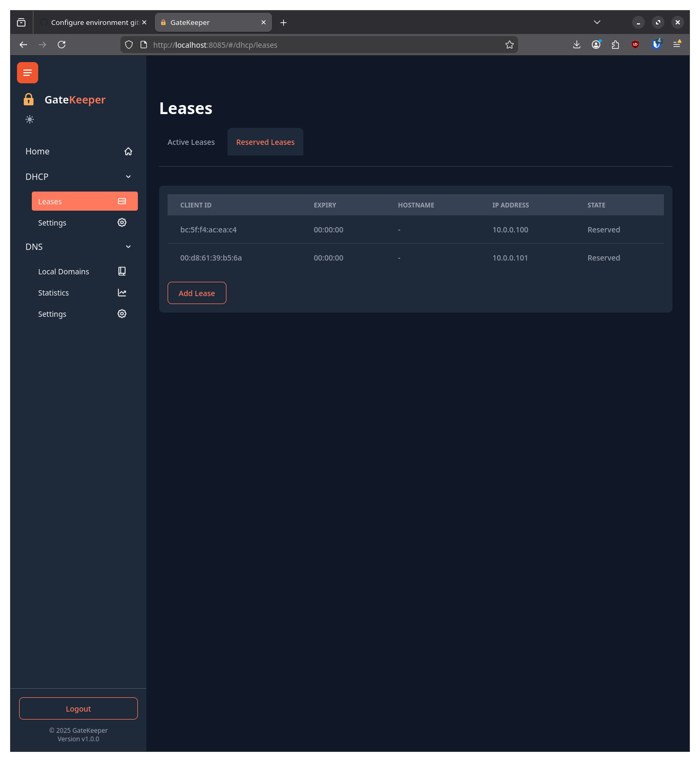Bookmark the page with the star icon
Image resolution: width=700 pixels, height=762 pixels.
[509, 45]
